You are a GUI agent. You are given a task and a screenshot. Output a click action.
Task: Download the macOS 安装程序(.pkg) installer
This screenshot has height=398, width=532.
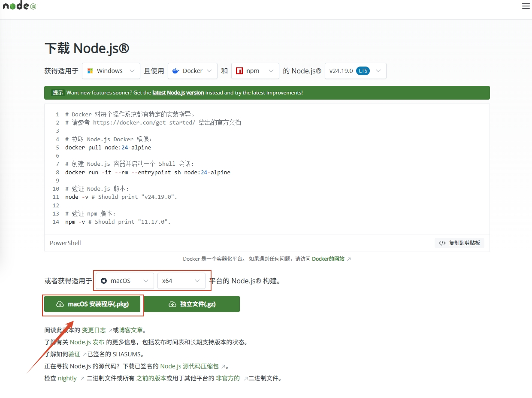click(x=92, y=304)
